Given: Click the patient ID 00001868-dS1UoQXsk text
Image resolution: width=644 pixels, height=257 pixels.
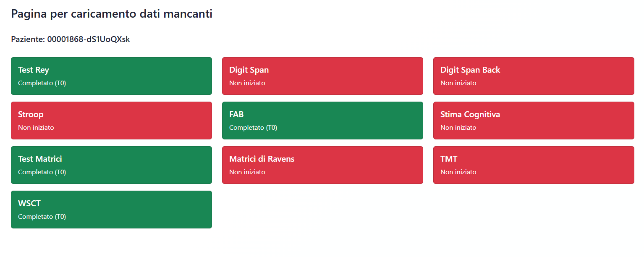Looking at the screenshot, I should click(88, 39).
